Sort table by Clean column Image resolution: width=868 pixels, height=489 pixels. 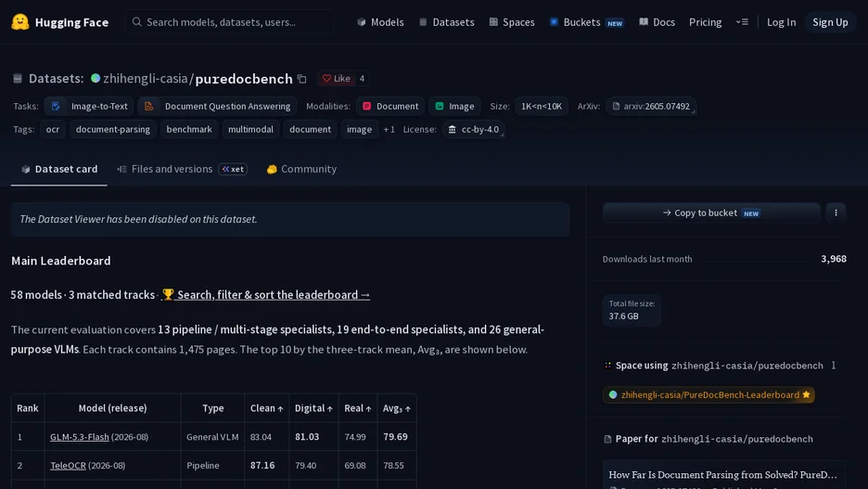tap(266, 408)
